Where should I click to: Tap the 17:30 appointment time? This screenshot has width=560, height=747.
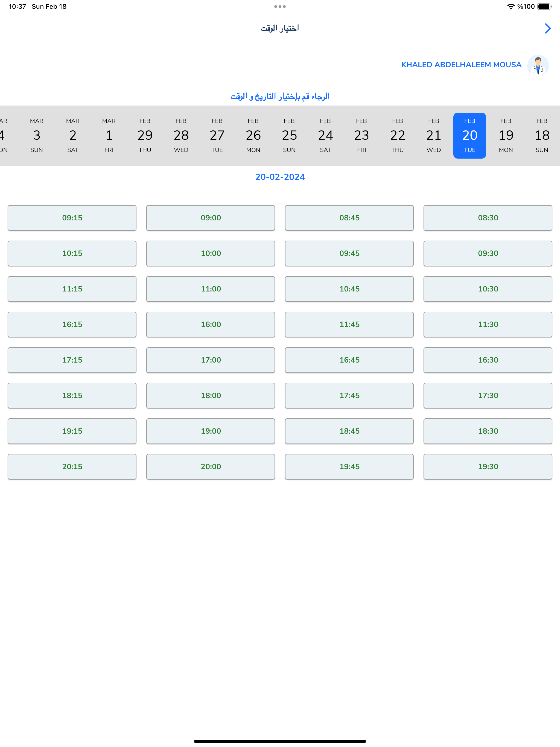click(x=488, y=395)
